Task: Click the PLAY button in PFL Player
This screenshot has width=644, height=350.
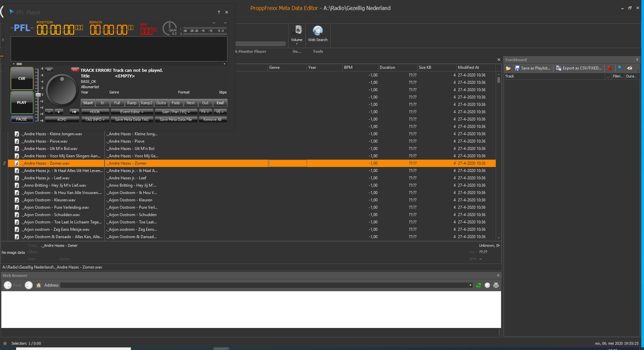Action: (22, 103)
